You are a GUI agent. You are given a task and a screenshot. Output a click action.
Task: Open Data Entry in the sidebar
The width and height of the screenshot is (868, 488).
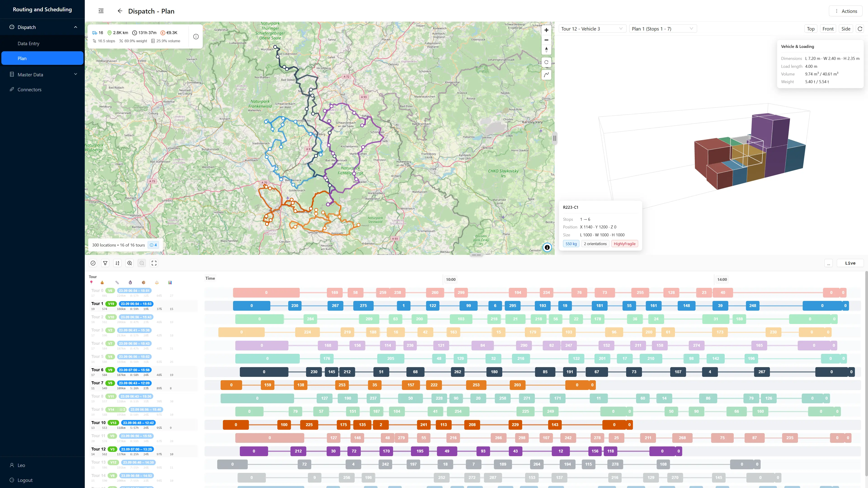coord(28,43)
